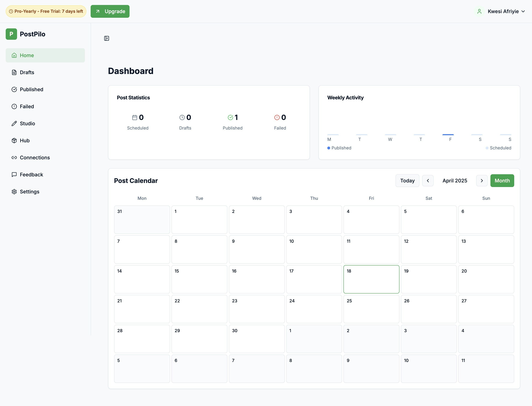Click the Failed alert icon in sidebar

click(14, 106)
